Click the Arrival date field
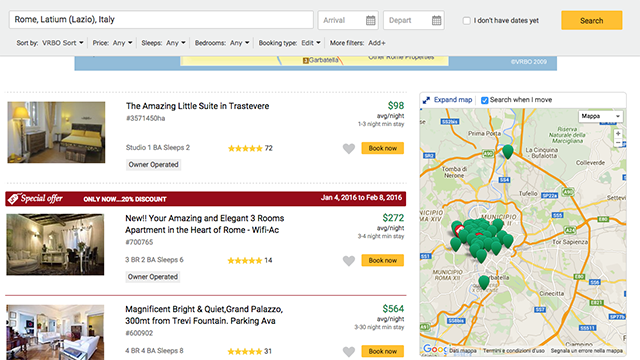Image resolution: width=640 pixels, height=360 pixels. point(348,20)
